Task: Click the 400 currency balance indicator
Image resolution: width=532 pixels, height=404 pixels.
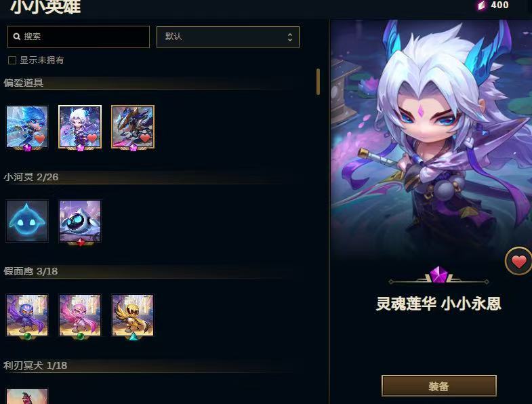Action: (493, 5)
